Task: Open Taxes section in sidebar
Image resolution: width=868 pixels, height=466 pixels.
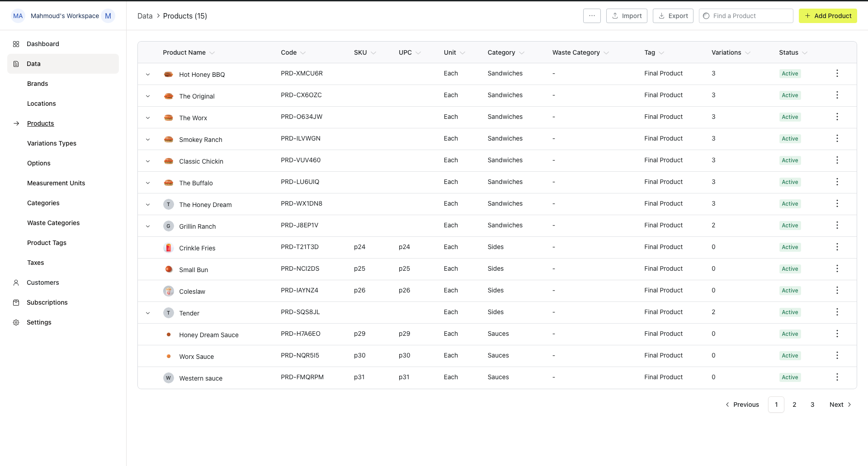Action: [x=36, y=263]
